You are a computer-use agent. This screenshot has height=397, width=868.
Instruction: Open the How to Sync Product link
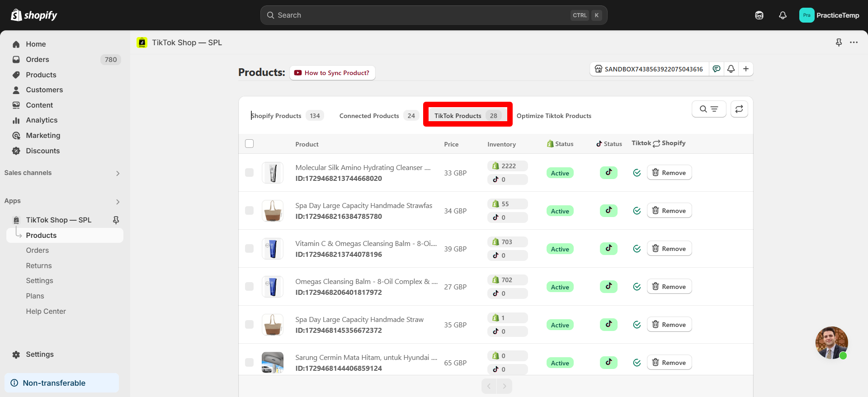[332, 73]
